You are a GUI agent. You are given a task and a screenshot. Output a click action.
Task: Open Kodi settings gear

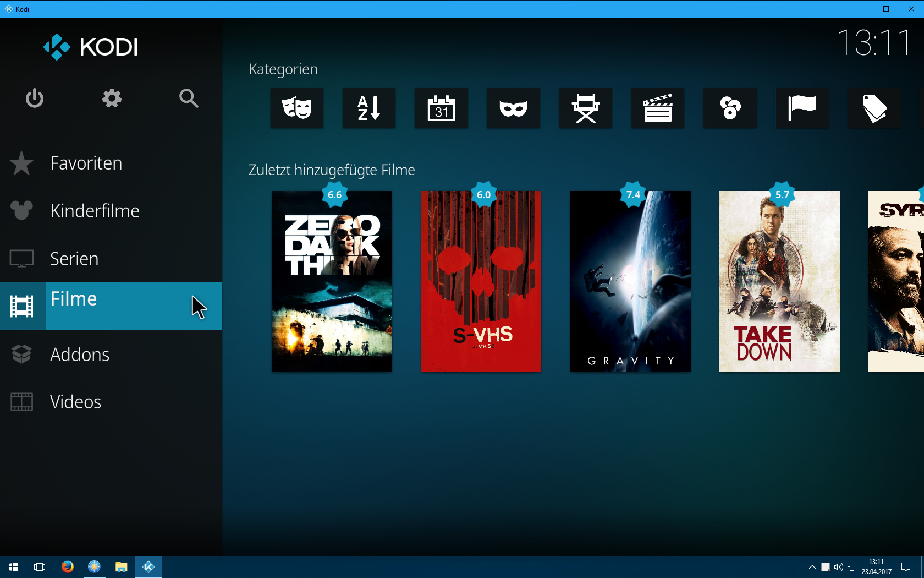coord(112,99)
